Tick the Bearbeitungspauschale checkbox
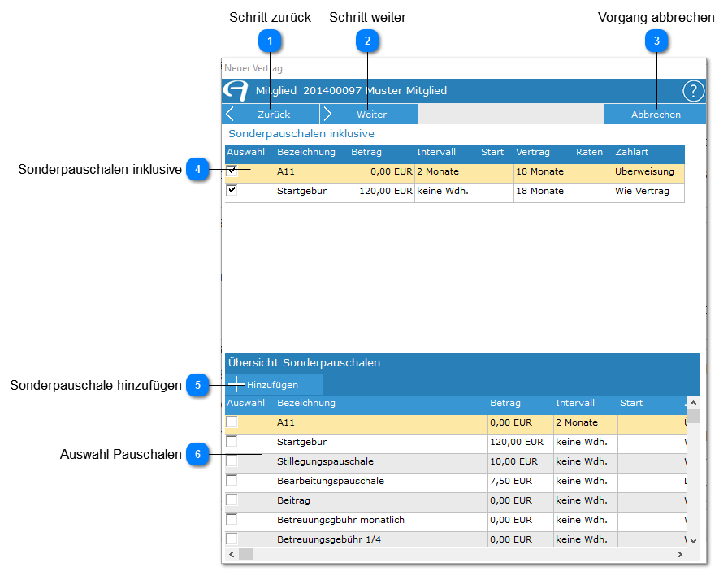Viewport: 728px width, 571px height. pyautogui.click(x=232, y=480)
